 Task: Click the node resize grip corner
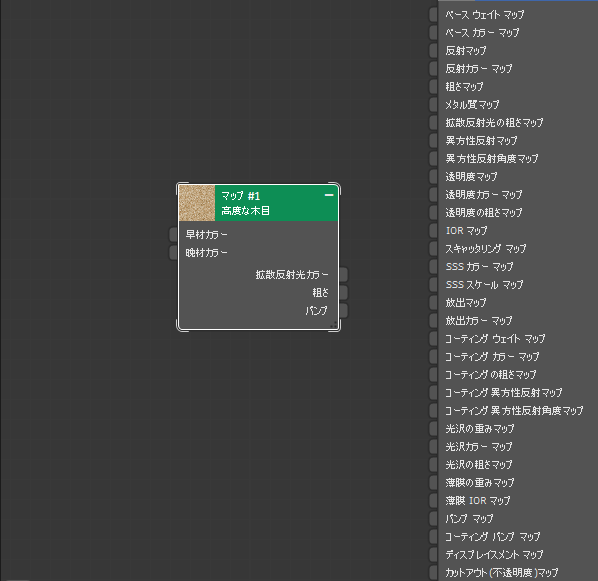click(x=334, y=325)
